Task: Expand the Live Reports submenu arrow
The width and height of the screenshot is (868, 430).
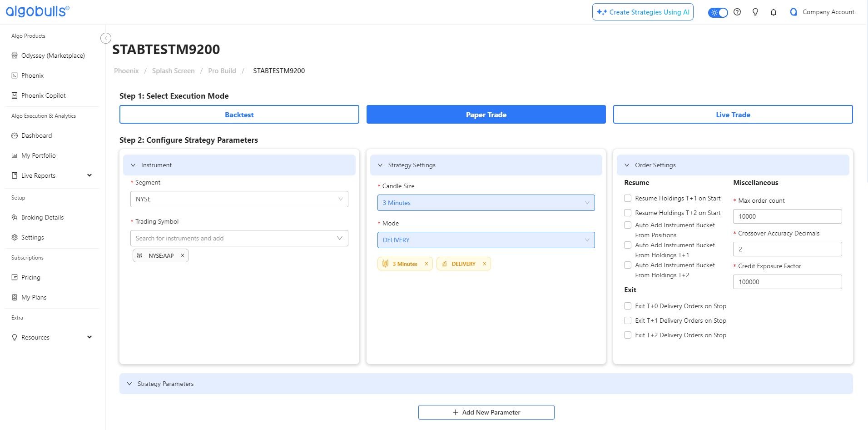Action: point(89,175)
